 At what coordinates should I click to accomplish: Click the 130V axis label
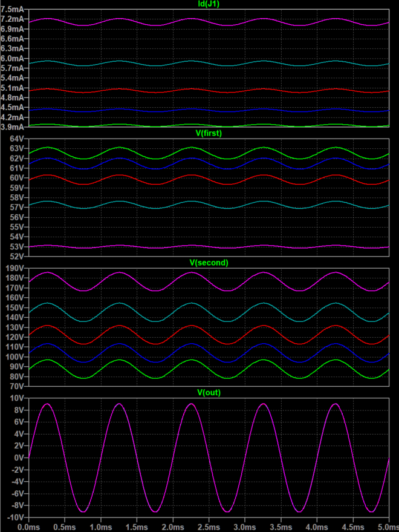(15, 327)
